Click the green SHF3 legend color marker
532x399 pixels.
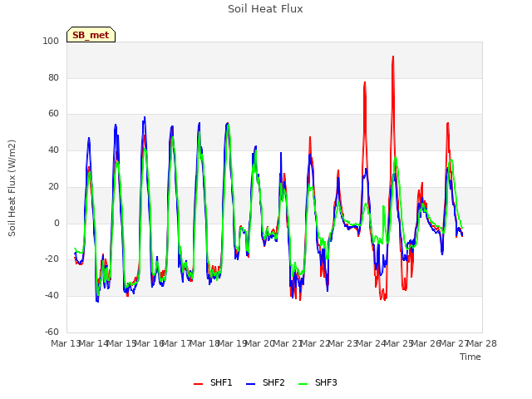(303, 384)
